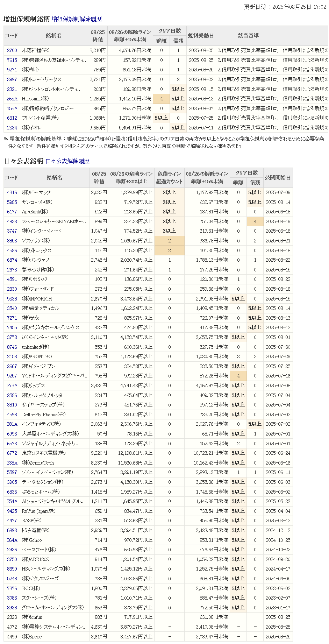Viewport: 329px width, 644px height.
Task: Click the 該当基準 column header
Action: click(x=248, y=36)
